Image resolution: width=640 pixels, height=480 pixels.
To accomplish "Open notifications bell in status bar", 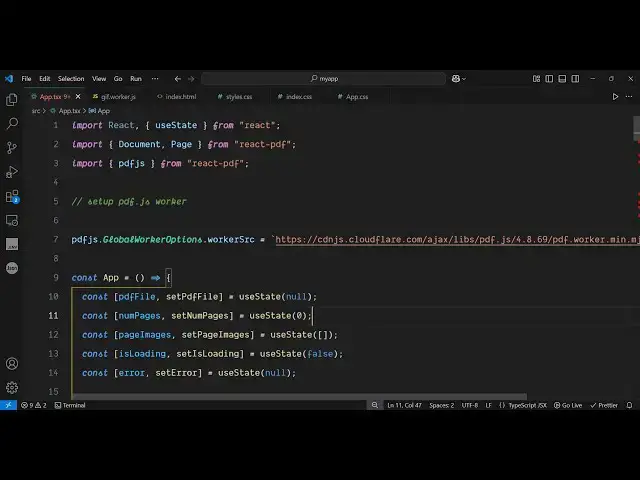I will pos(629,405).
